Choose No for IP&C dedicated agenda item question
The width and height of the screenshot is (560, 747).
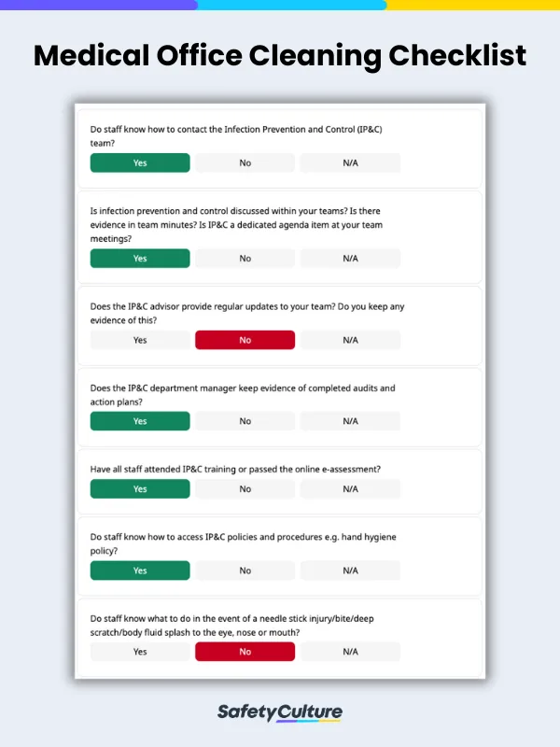[x=245, y=259]
